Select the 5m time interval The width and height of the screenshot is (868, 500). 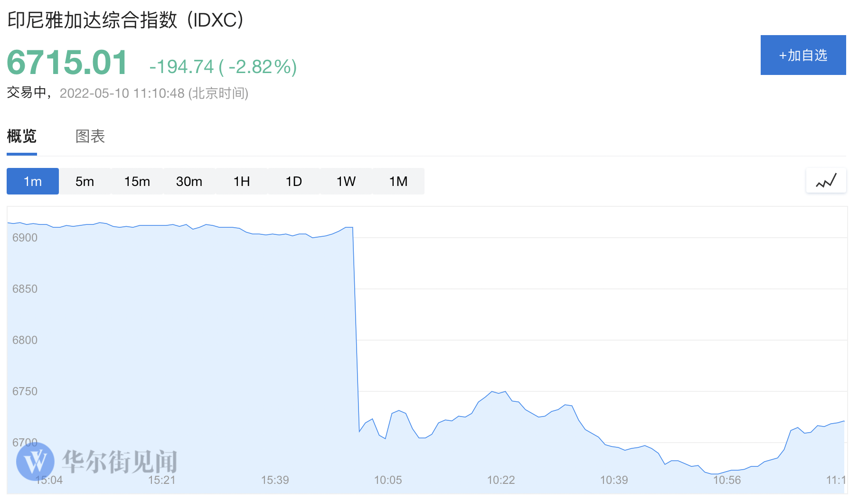click(x=85, y=181)
